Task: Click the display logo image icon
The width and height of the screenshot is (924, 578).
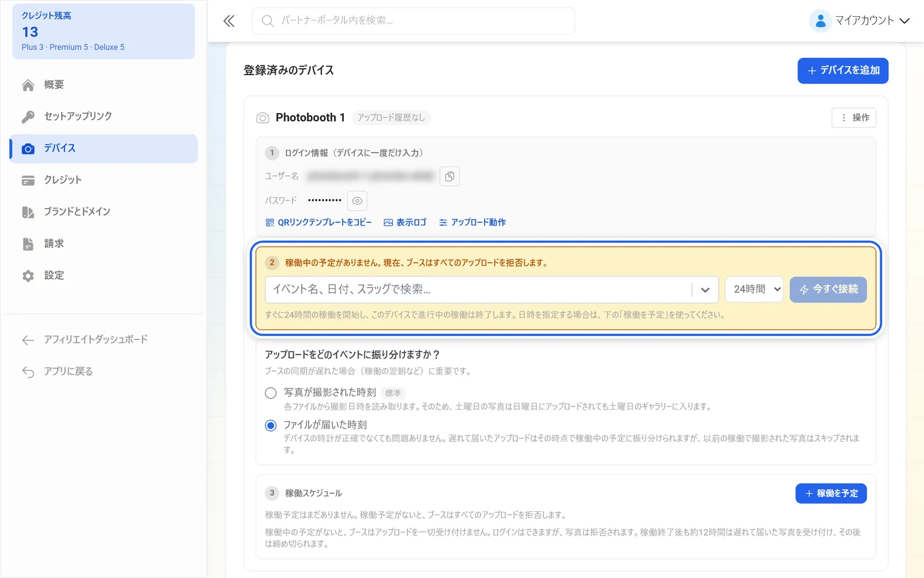Action: [388, 223]
